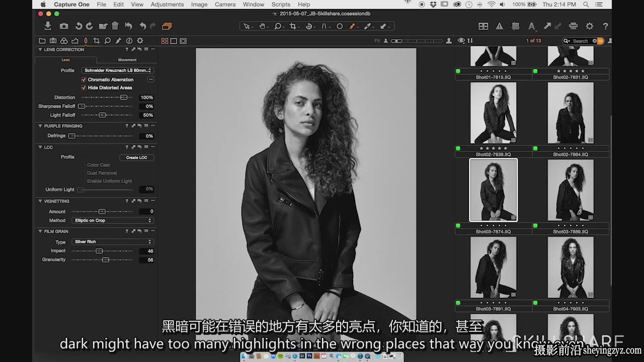
Task: Select the color picker eyedropper tool
Action: coord(368,26)
